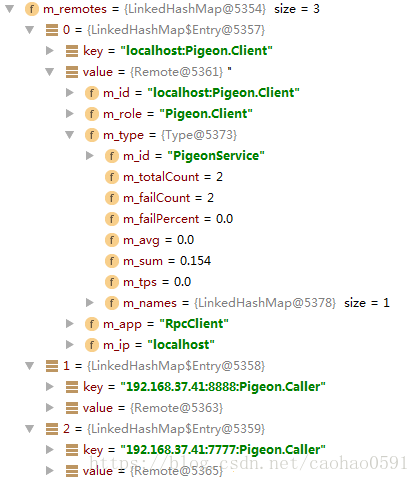
Task: Expand the value {Remote@5363} node
Action: [x=50, y=408]
